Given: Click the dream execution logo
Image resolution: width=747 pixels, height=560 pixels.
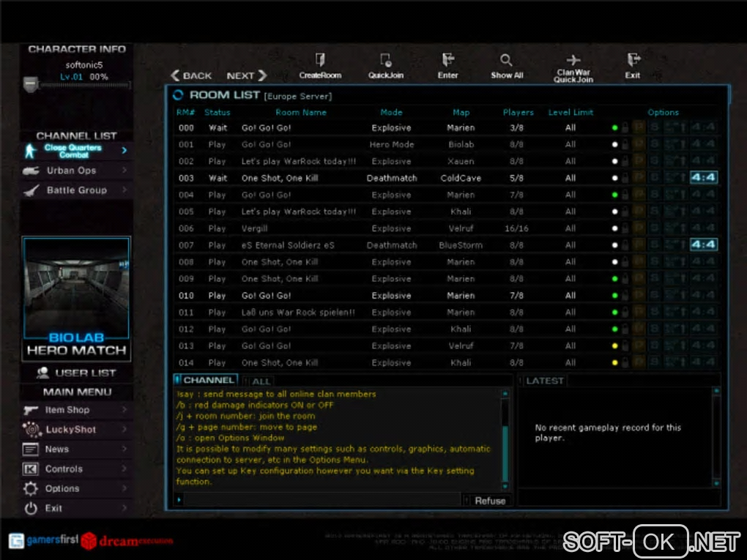Looking at the screenshot, I should pyautogui.click(x=127, y=540).
